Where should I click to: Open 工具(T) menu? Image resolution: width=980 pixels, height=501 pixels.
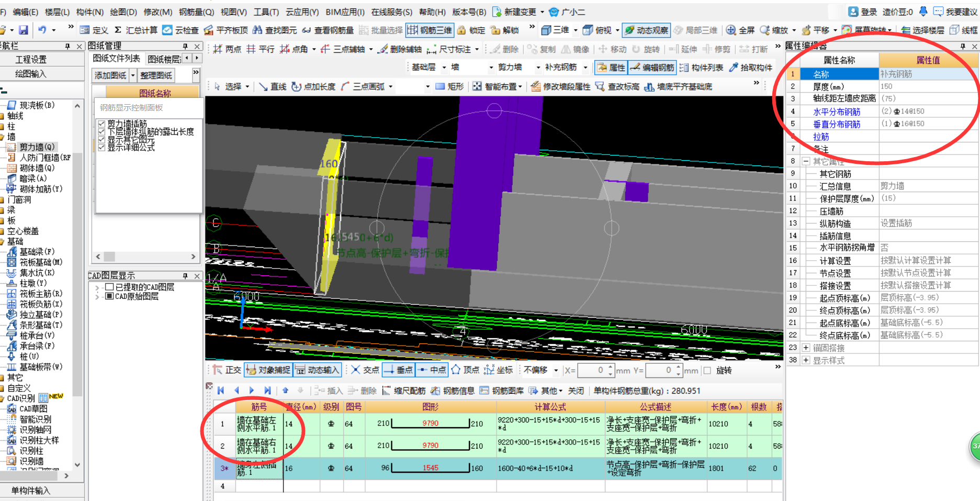coord(266,12)
